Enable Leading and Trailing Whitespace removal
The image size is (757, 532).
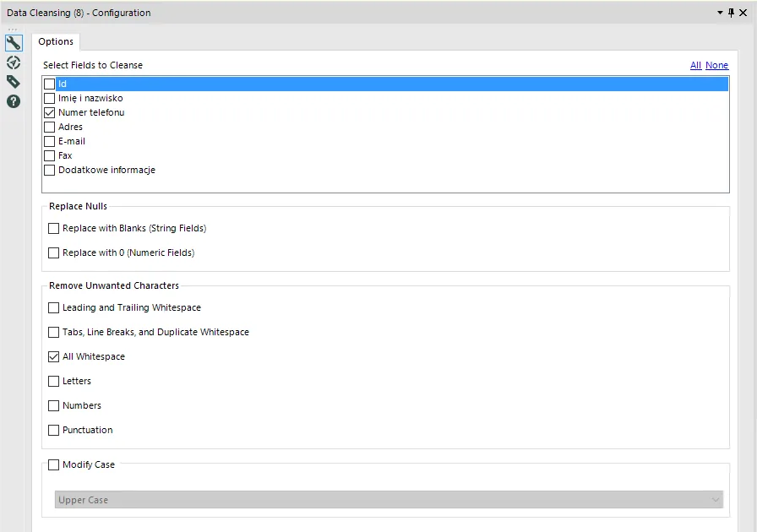tap(53, 308)
